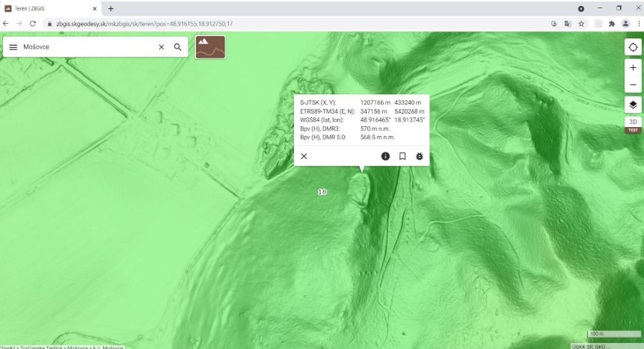
Task: Clear the Mošovce search text
Action: [x=161, y=47]
